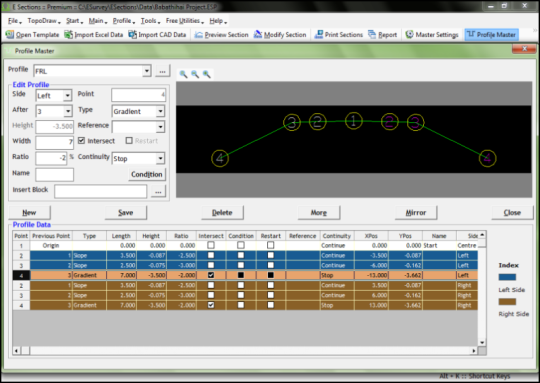Toggle Intersect checkbox in highlighted Gradient row
Screen dimensions: 540x383
[211, 275]
